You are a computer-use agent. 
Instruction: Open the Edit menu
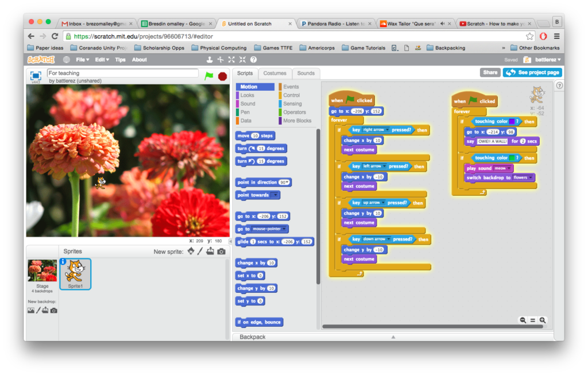[x=102, y=60]
